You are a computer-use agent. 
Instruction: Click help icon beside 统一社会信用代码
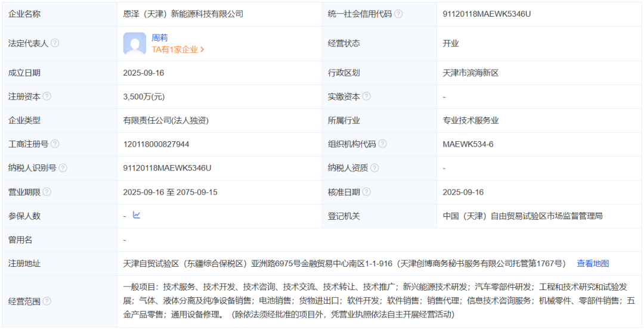pyautogui.click(x=398, y=14)
